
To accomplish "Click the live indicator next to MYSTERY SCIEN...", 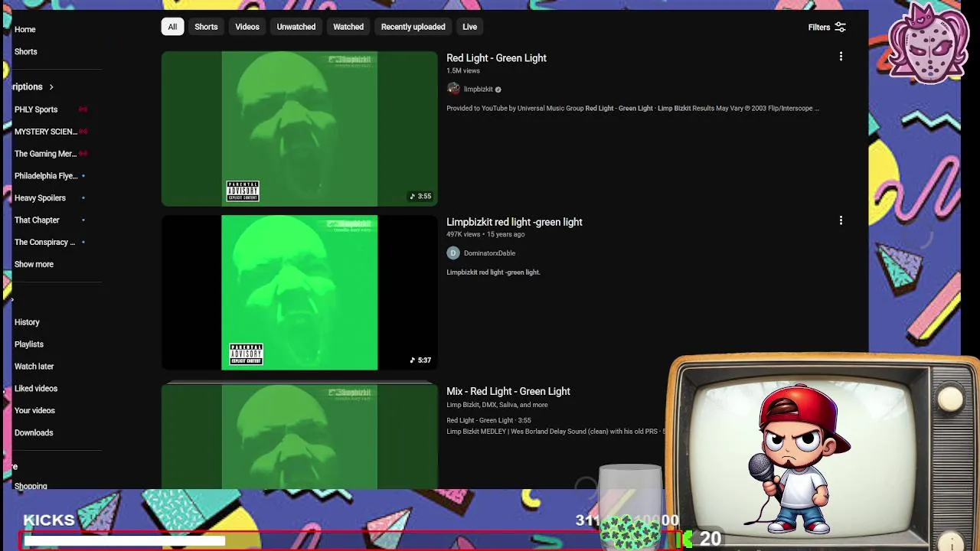I will pos(83,132).
